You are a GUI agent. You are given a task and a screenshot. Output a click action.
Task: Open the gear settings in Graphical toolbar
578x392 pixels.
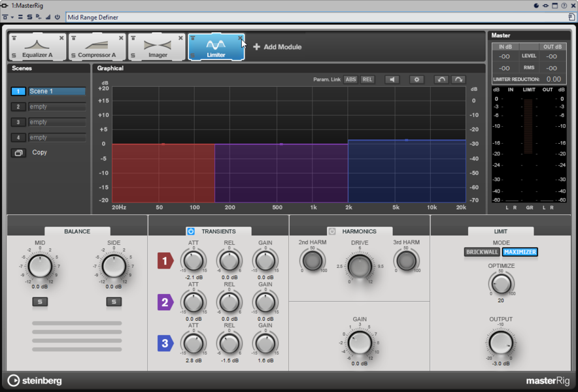tap(416, 80)
